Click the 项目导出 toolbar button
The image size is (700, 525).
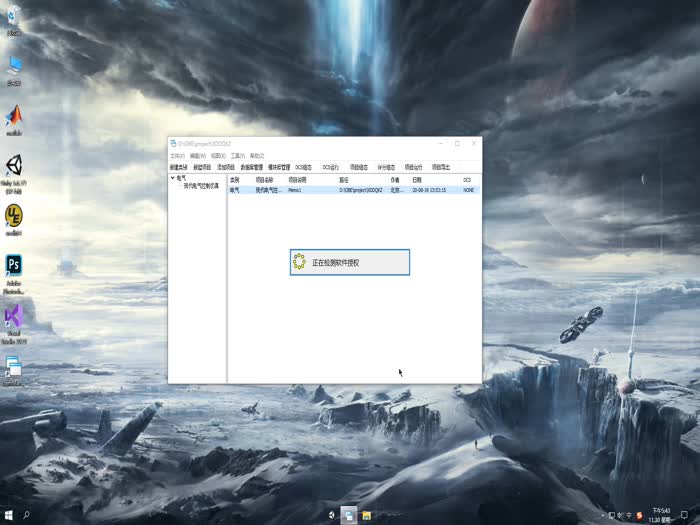441,167
